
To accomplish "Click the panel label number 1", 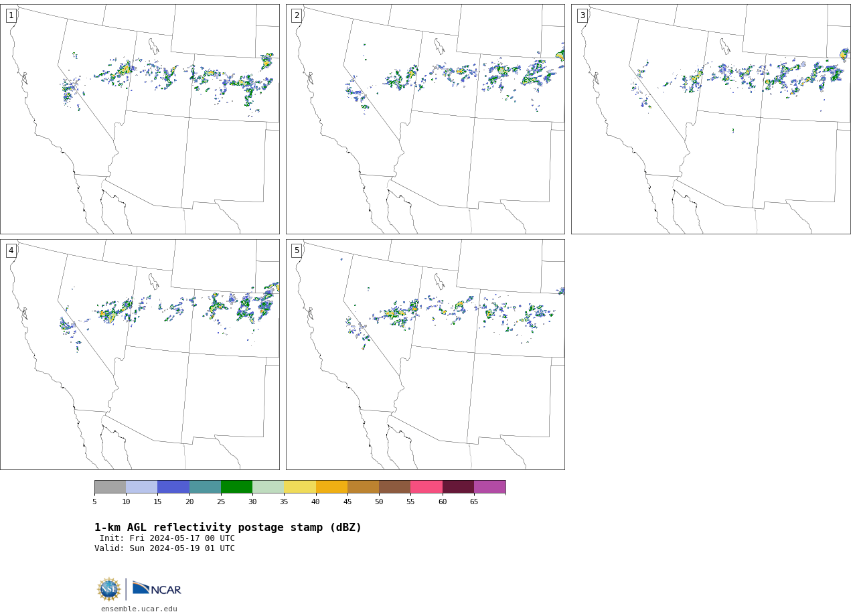I will [x=11, y=15].
